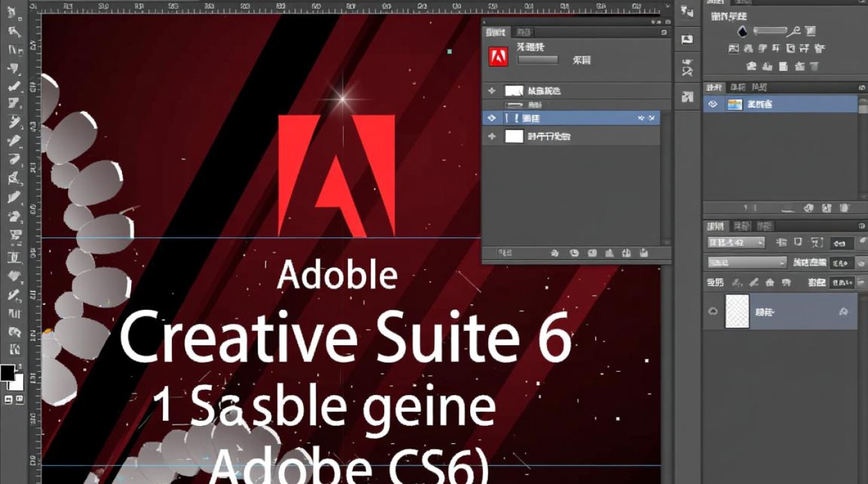Image resolution: width=868 pixels, height=484 pixels.
Task: Click the foreground color swatch in the toolbar
Action: click(x=8, y=374)
